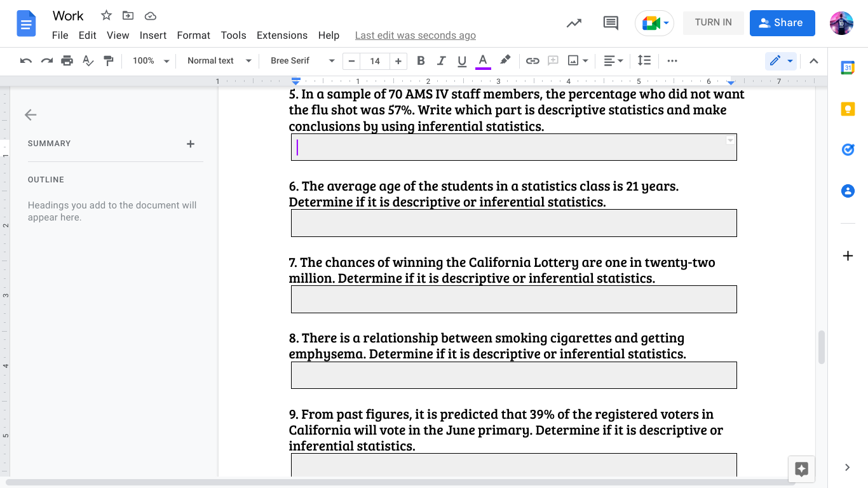Screen dimensions: 868x488
Task: Click the font size field showing 14
Action: click(375, 61)
